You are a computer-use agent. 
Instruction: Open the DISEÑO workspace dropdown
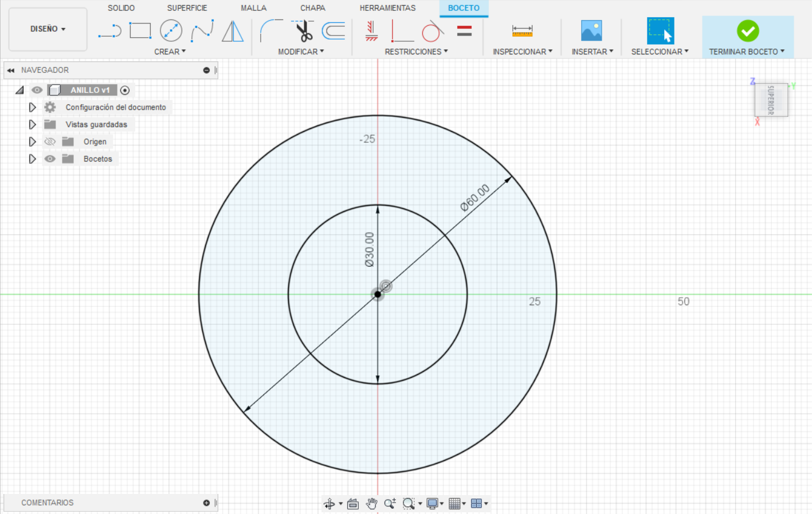[48, 29]
